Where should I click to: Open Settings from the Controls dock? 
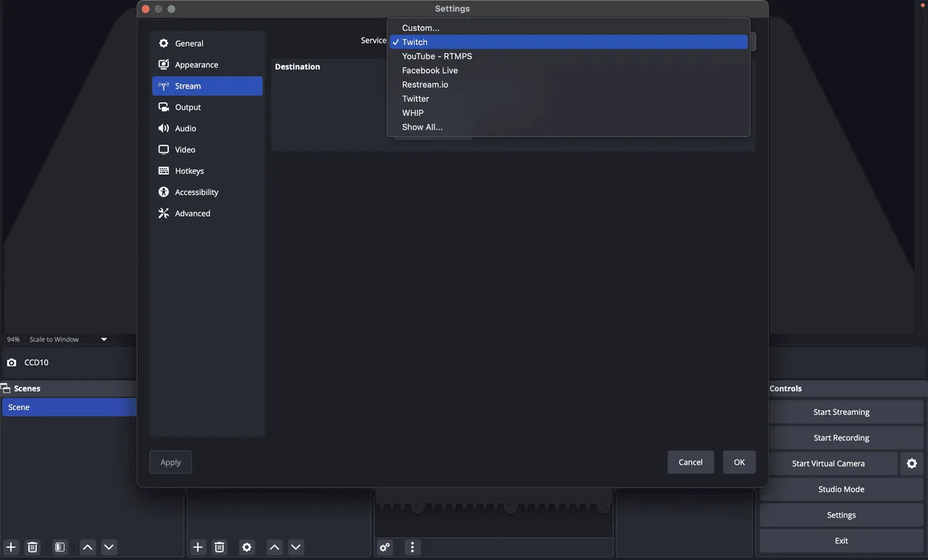[x=841, y=515]
